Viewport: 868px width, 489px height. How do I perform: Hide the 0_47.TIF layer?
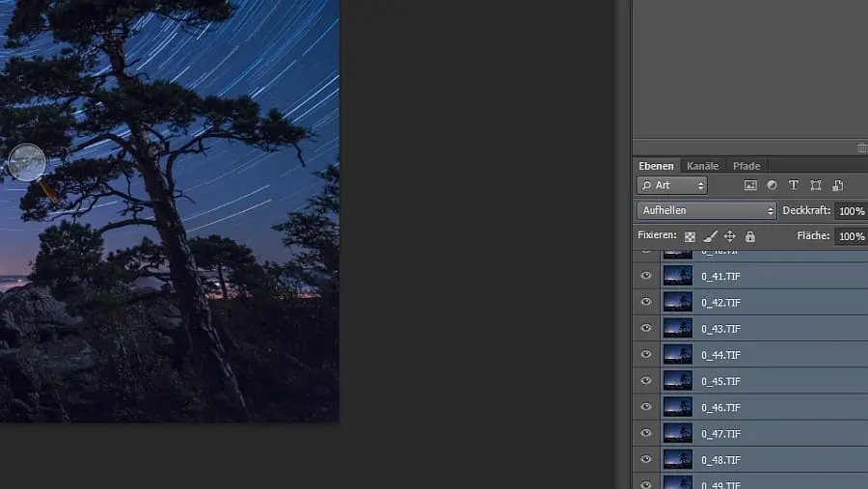pyautogui.click(x=646, y=433)
